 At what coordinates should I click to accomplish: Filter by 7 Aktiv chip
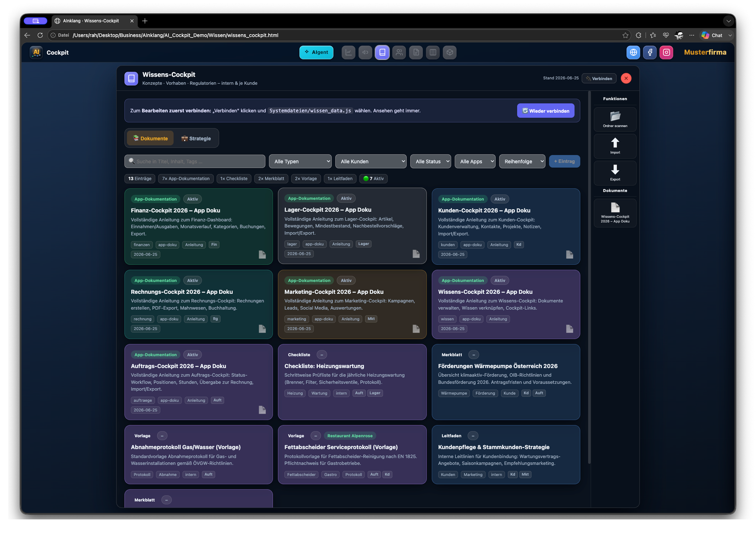pos(373,179)
